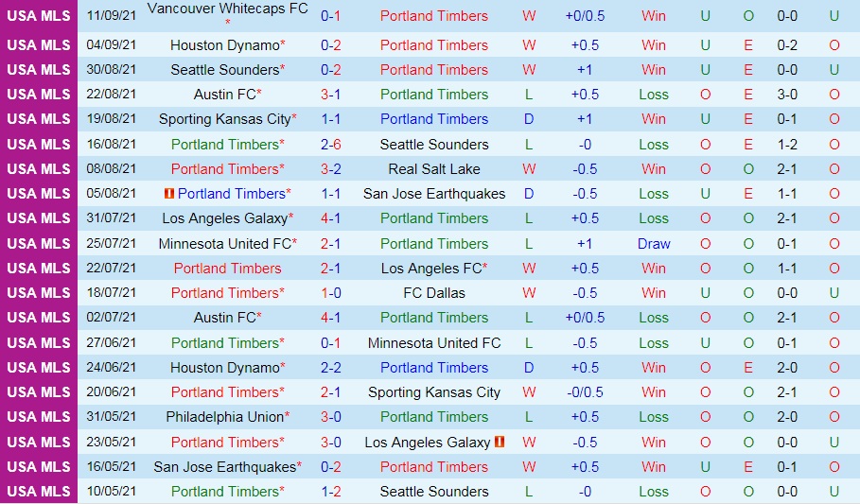Click the 3-1 Austin FC match score

[x=331, y=95]
